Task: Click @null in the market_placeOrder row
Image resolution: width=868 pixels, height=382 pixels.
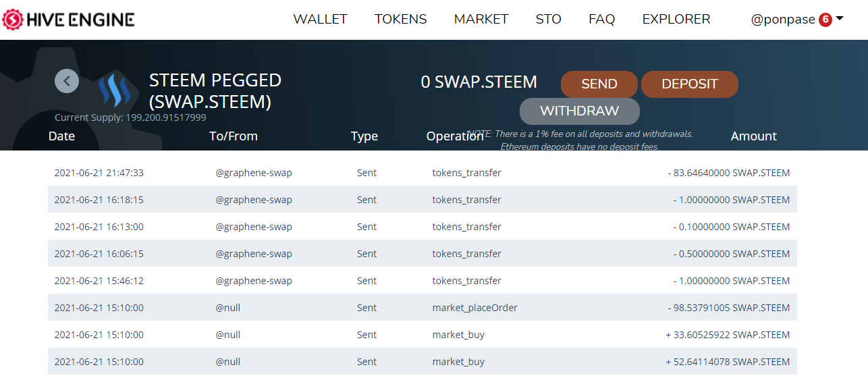Action: pyautogui.click(x=228, y=308)
